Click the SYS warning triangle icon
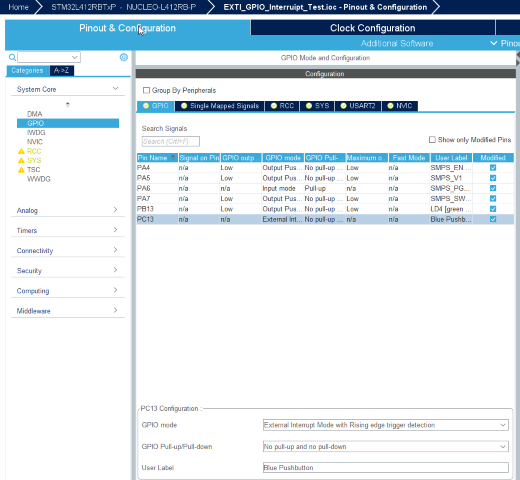The image size is (520, 480). (21, 161)
